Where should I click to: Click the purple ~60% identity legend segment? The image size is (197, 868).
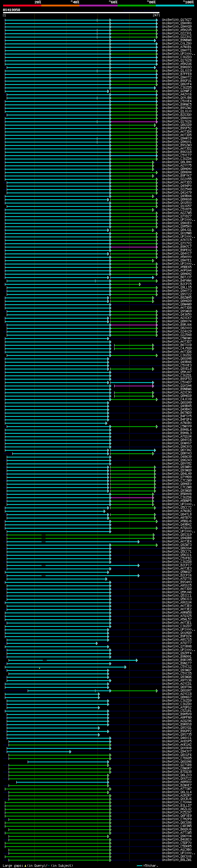point(98,6)
